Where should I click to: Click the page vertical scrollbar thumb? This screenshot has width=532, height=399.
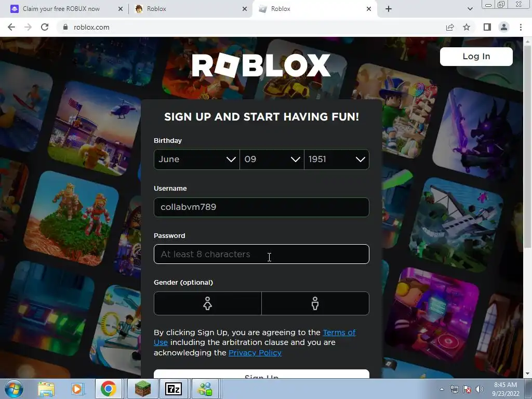point(527,146)
